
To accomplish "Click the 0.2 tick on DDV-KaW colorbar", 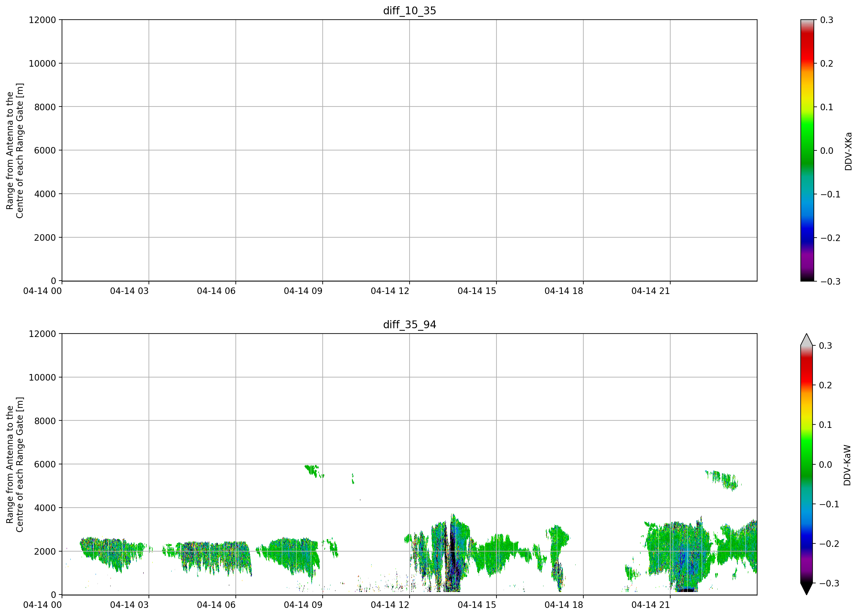I will click(x=826, y=385).
